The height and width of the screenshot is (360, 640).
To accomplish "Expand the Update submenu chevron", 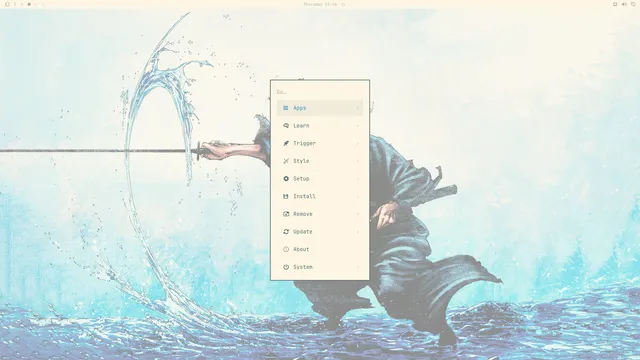I will [x=358, y=231].
